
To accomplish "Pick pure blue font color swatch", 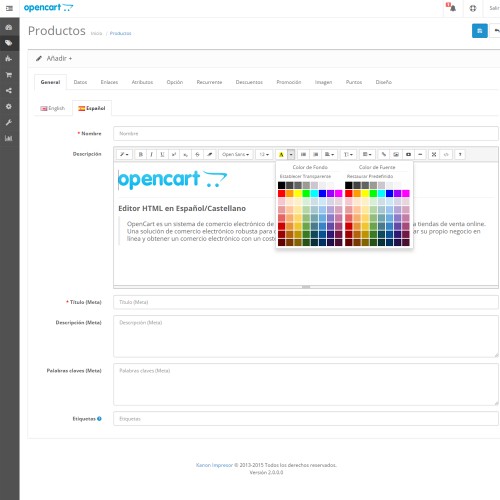I will [x=389, y=193].
